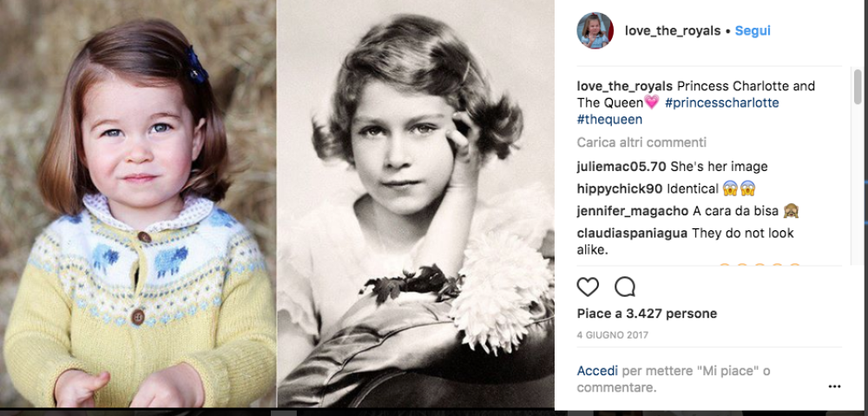Open the three-dot more options menu

point(834,386)
